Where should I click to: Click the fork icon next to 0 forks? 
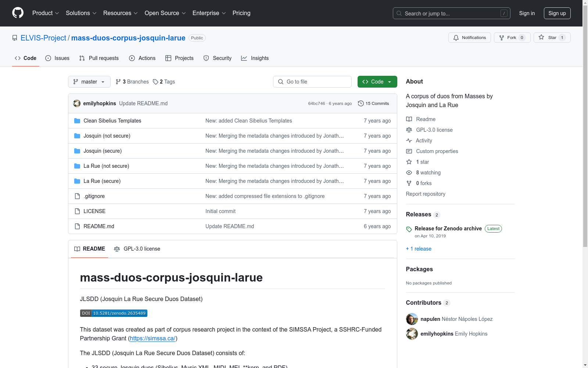[409, 183]
